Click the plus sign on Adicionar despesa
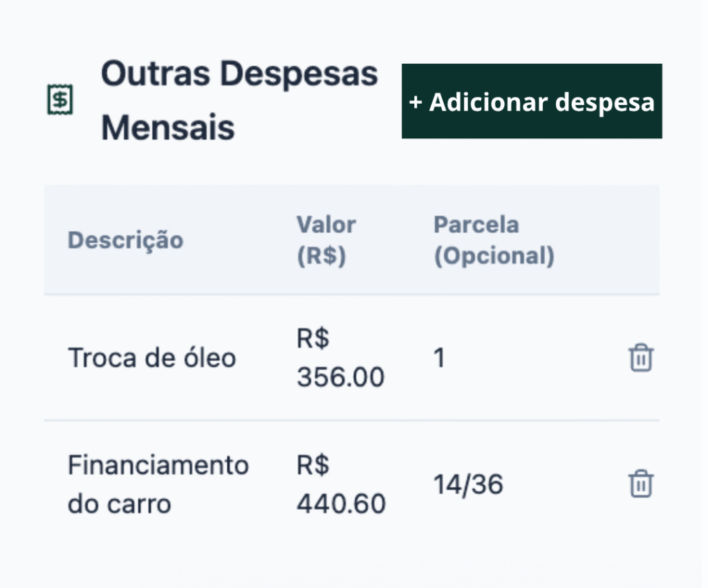 point(416,102)
